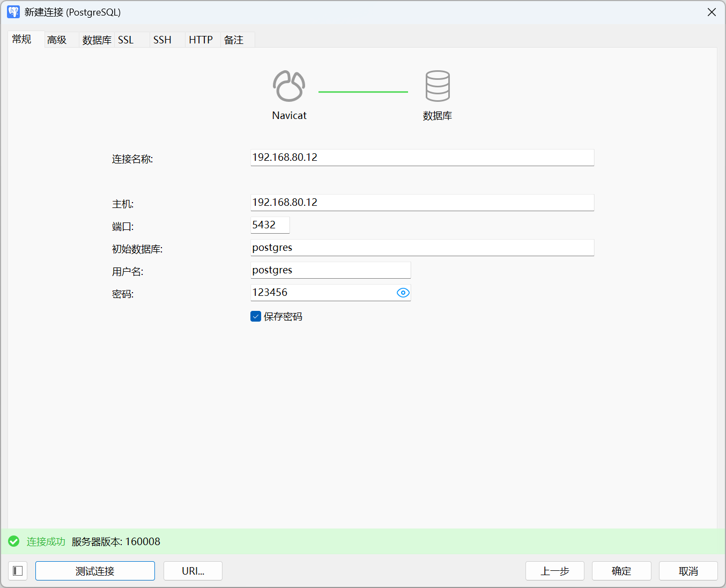The height and width of the screenshot is (588, 726).
Task: Open the SSH tab
Action: (x=162, y=40)
